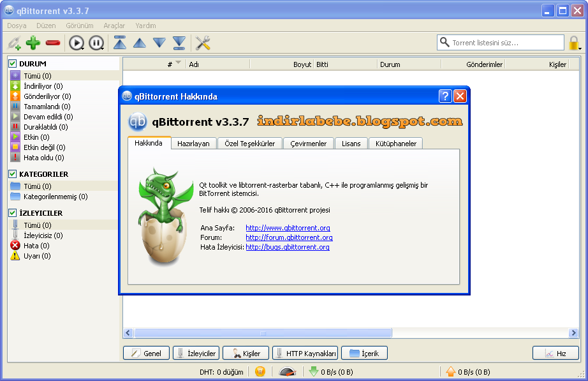Image resolution: width=588 pixels, height=381 pixels.
Task: Toggle the İZLEYİCİLER section checkbox
Action: click(x=12, y=213)
